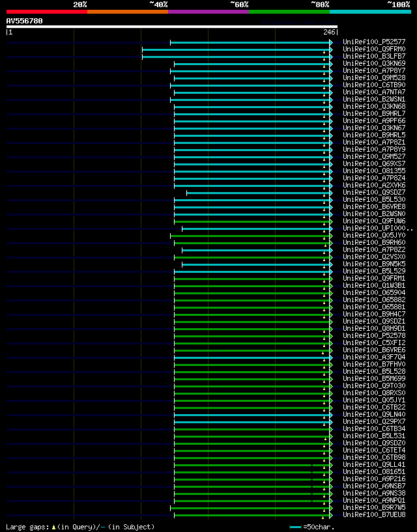Select the UniRef100_A7P8Y9 subject entry
Viewport: 417px width, 532px height.
click(374, 149)
